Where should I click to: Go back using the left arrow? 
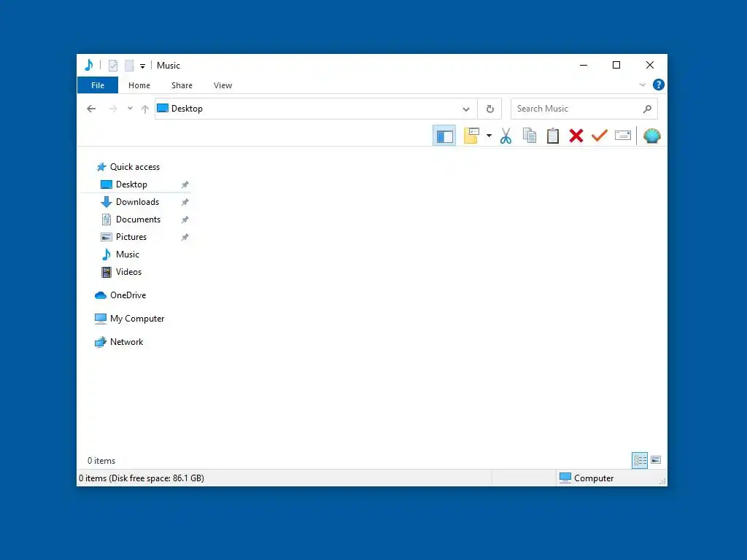pyautogui.click(x=91, y=109)
